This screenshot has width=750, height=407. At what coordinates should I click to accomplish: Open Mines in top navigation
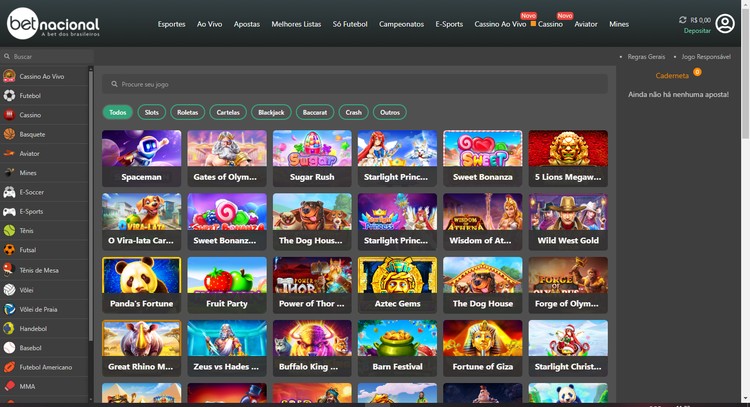(619, 24)
